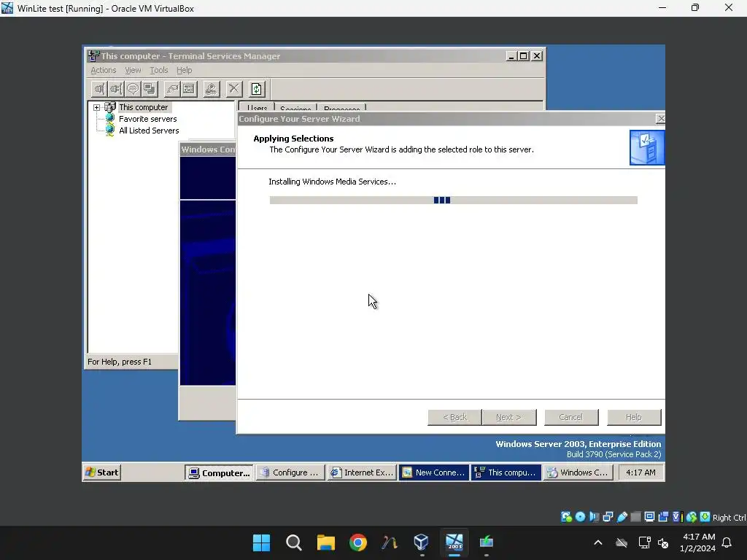Switch to This computer taskbar button

[x=506, y=472]
